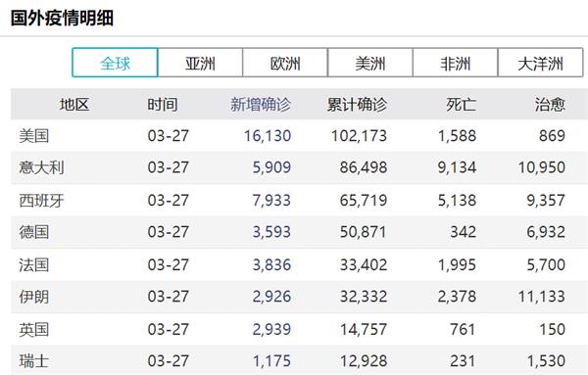Click the 累计确诊 column header

coord(357,104)
